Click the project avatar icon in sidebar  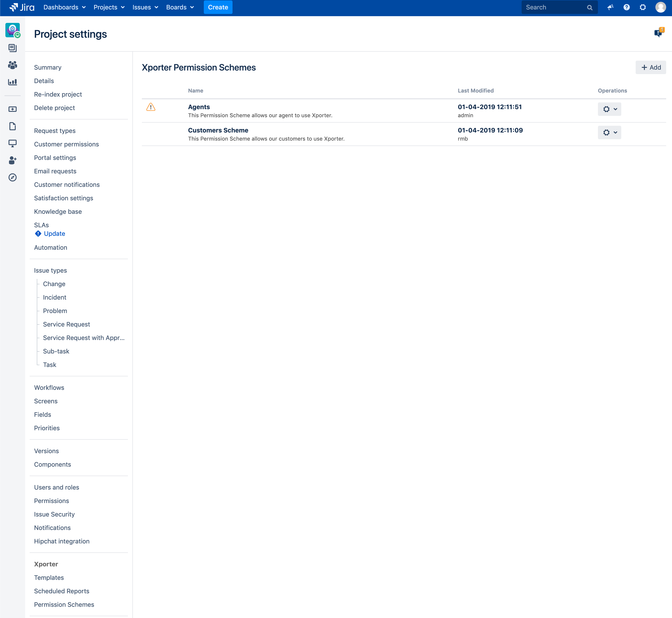pyautogui.click(x=12, y=30)
